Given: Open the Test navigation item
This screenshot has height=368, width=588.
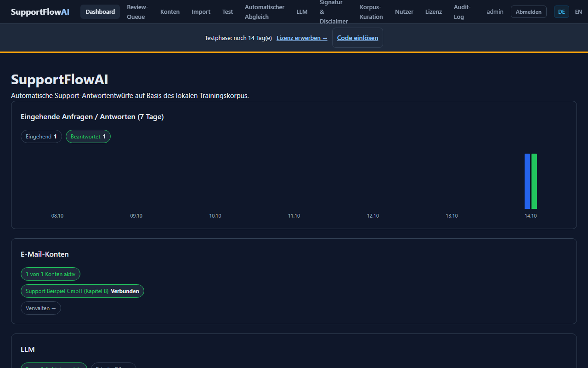Looking at the screenshot, I should point(228,11).
